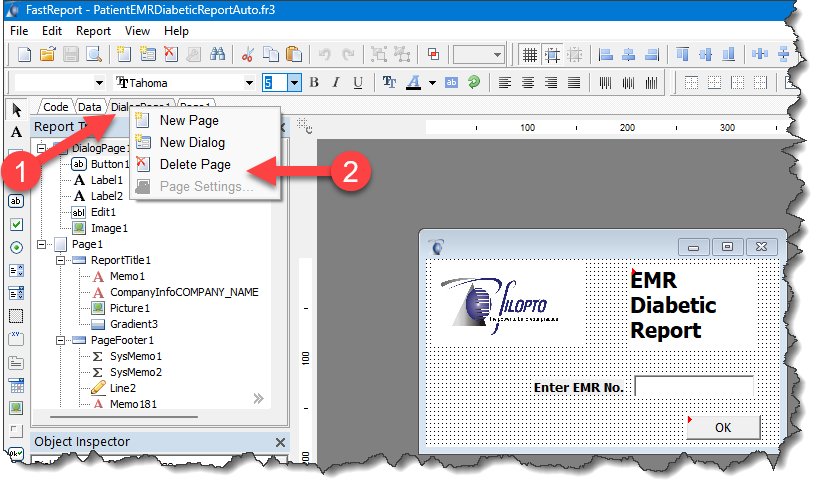Collapse the DialogPage1 tree node

tap(41, 148)
